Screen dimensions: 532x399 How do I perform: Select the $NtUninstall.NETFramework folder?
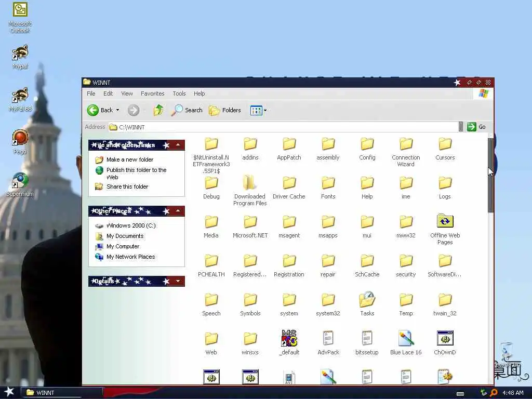pyautogui.click(x=211, y=155)
